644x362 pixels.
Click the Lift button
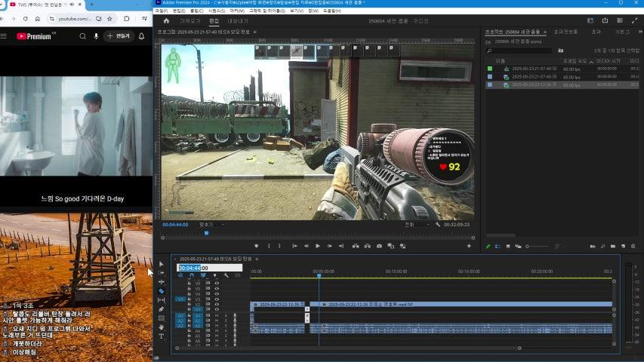pos(356,246)
